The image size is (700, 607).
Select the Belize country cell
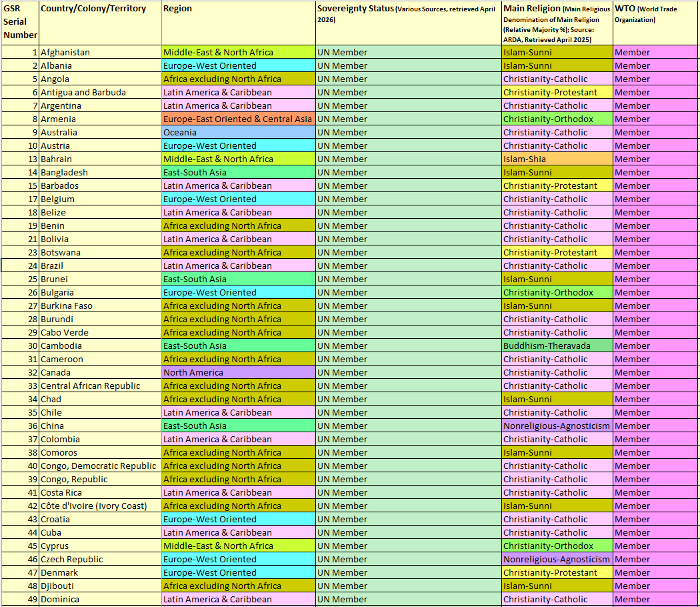(x=100, y=213)
